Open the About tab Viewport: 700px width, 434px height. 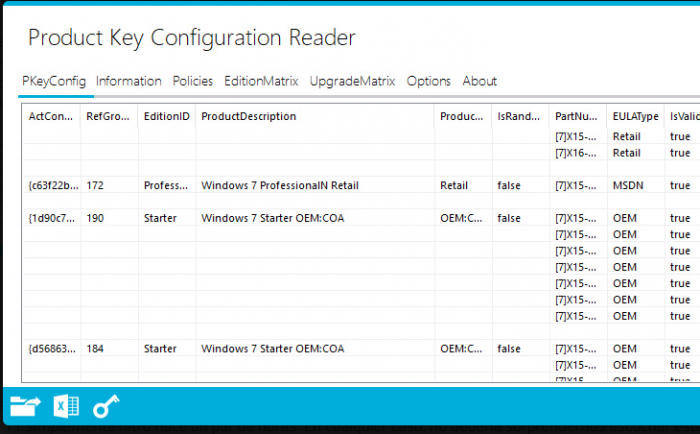point(479,81)
